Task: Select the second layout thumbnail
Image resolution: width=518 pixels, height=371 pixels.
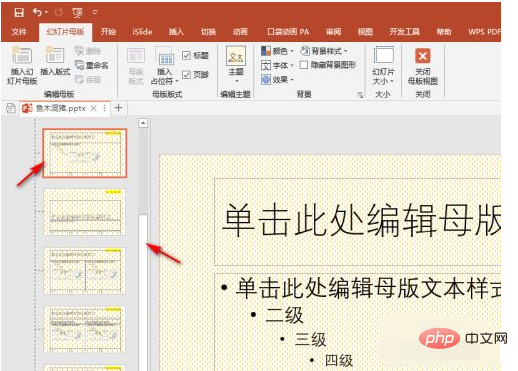Action: (85, 212)
